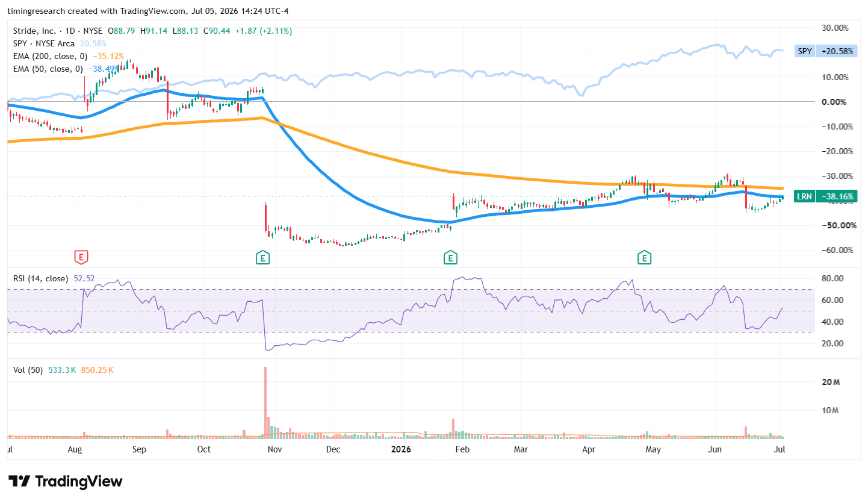This screenshot has width=868, height=503.
Task: Click the EMA 50 value -38.49%
Action: tap(104, 69)
